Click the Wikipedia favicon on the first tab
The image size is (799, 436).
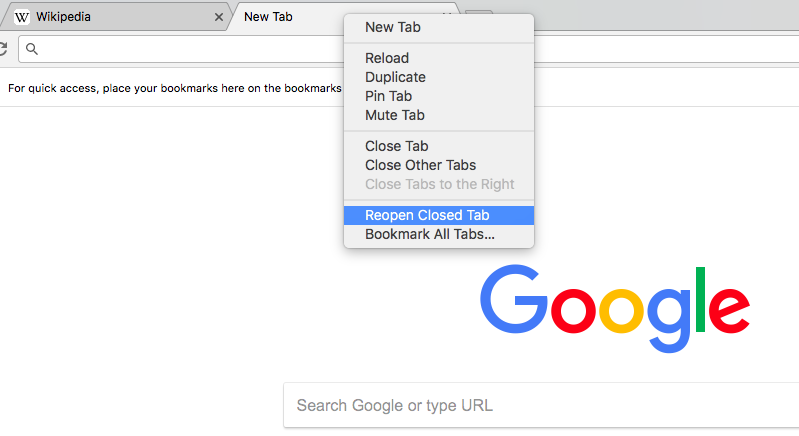coord(22,17)
